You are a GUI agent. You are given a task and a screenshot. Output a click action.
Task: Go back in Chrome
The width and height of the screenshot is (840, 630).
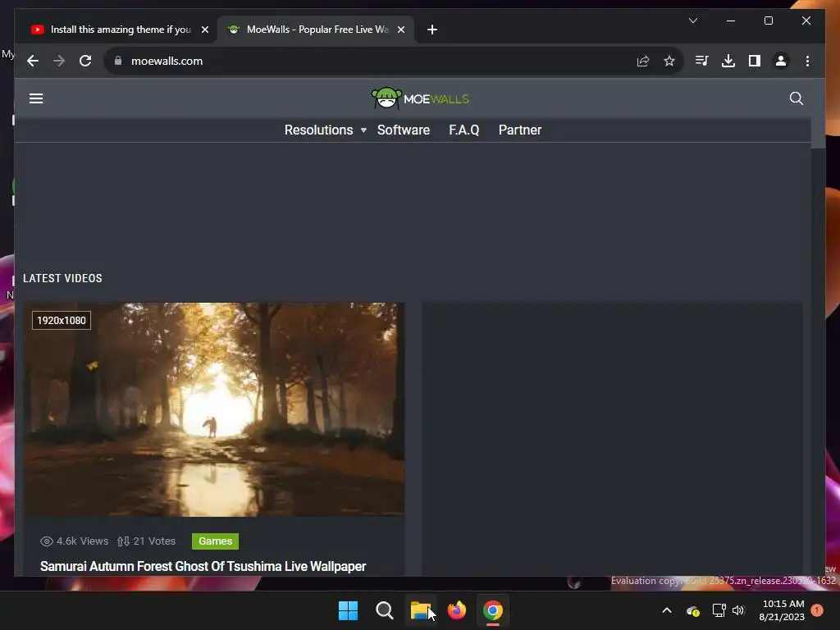(33, 61)
